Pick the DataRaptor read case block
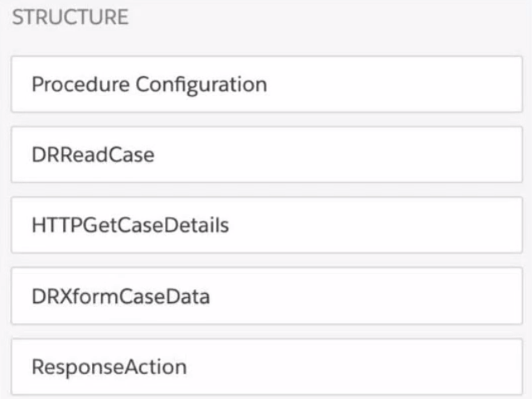The image size is (532, 399). click(266, 154)
